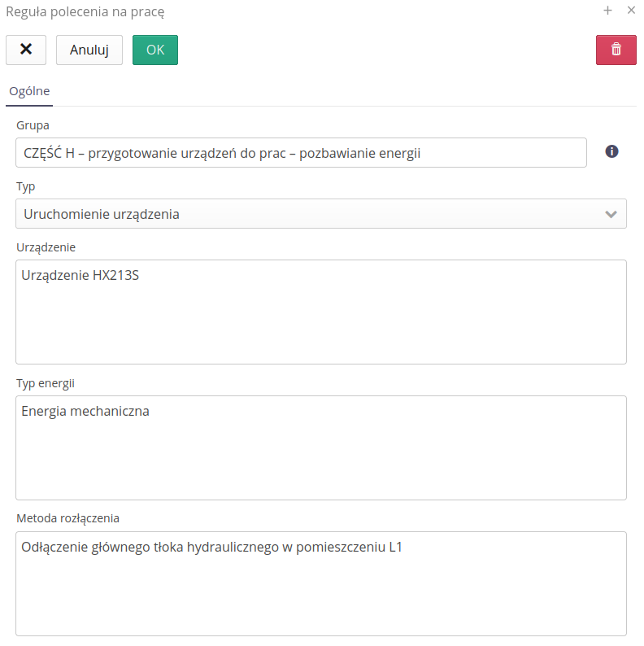The image size is (644, 646).
Task: Click the plus icon in title bar
Action: click(607, 11)
